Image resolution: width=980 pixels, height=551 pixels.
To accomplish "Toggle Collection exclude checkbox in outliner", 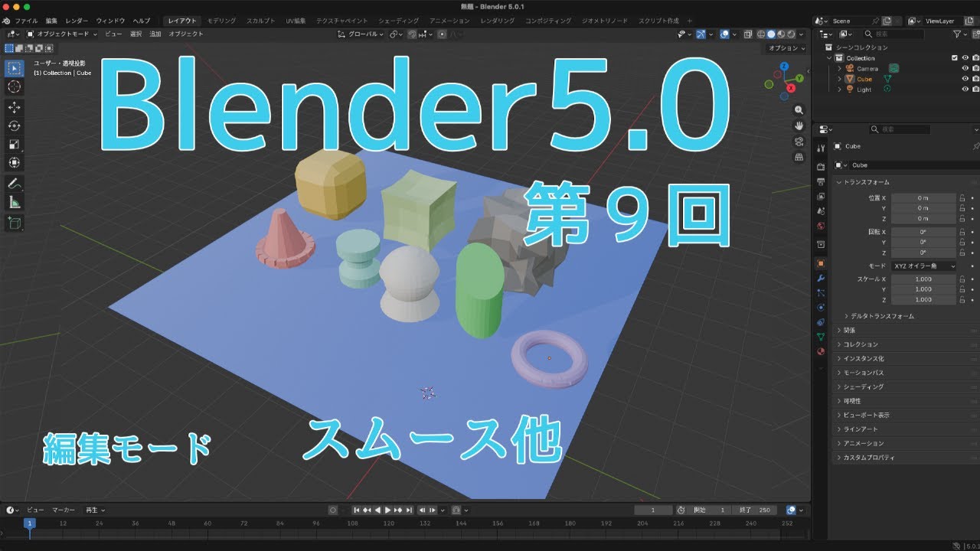I will (954, 58).
